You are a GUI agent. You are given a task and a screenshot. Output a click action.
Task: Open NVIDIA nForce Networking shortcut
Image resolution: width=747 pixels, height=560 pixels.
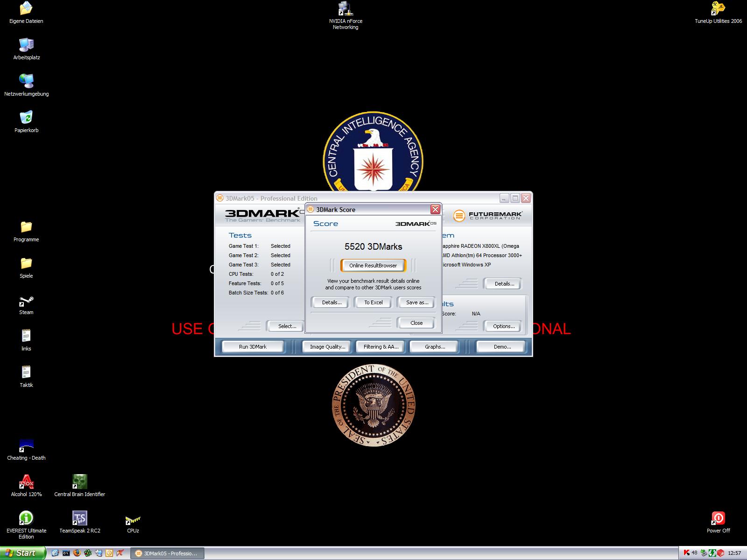(x=345, y=16)
